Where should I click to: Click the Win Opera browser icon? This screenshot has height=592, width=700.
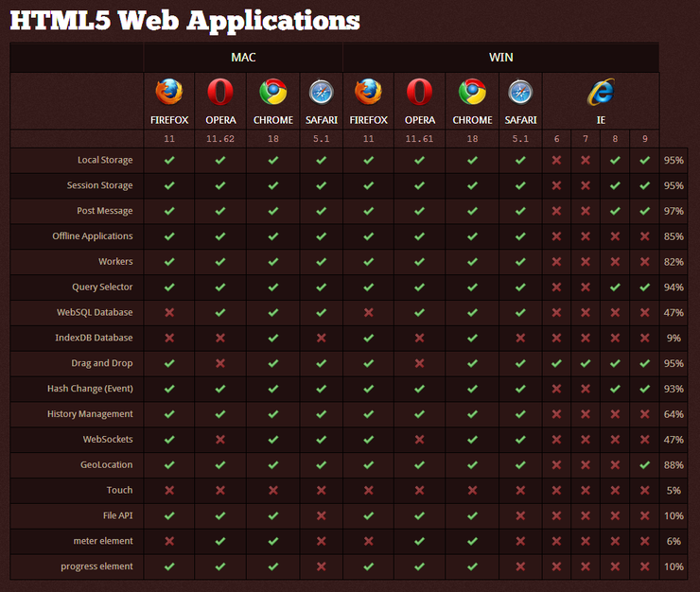(x=420, y=92)
